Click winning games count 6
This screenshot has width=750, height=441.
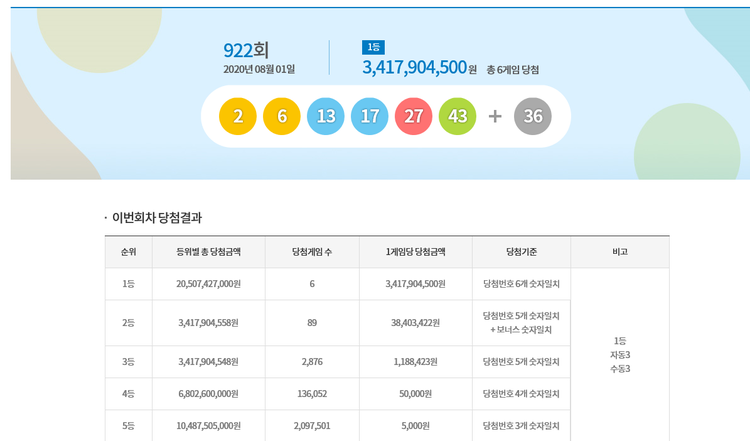(x=312, y=284)
